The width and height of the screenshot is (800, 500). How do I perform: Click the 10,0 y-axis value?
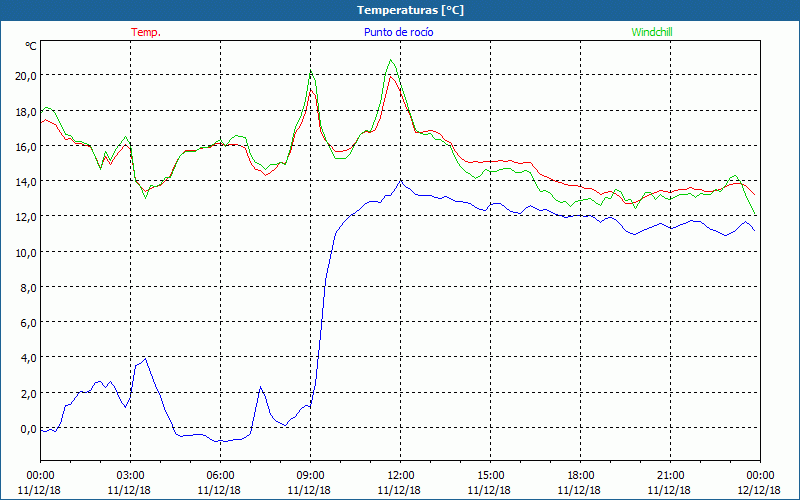(x=26, y=252)
